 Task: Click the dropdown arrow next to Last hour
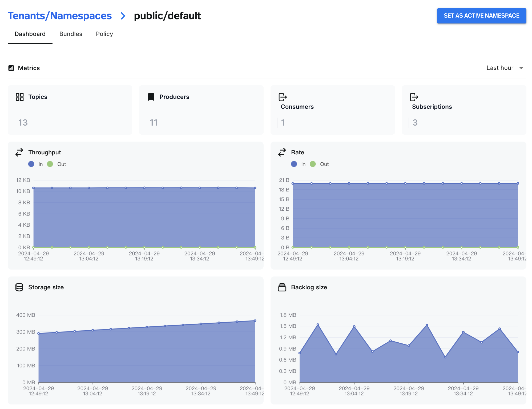[x=521, y=68]
